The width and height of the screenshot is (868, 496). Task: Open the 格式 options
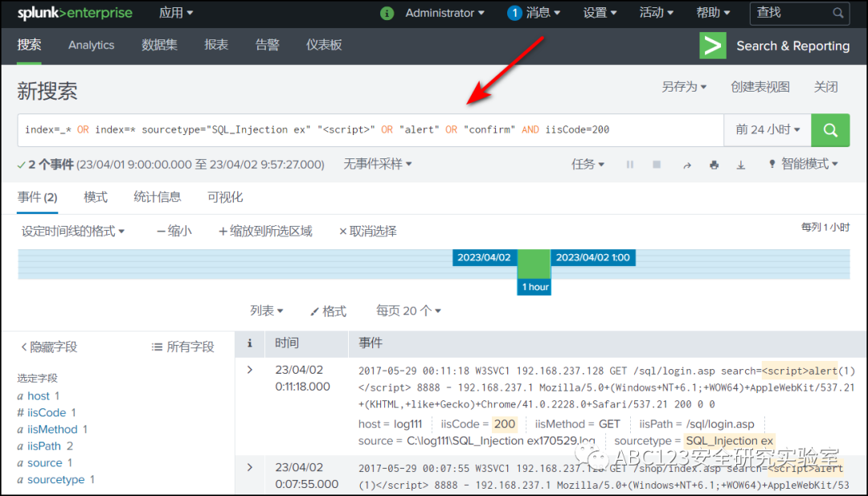click(x=328, y=312)
